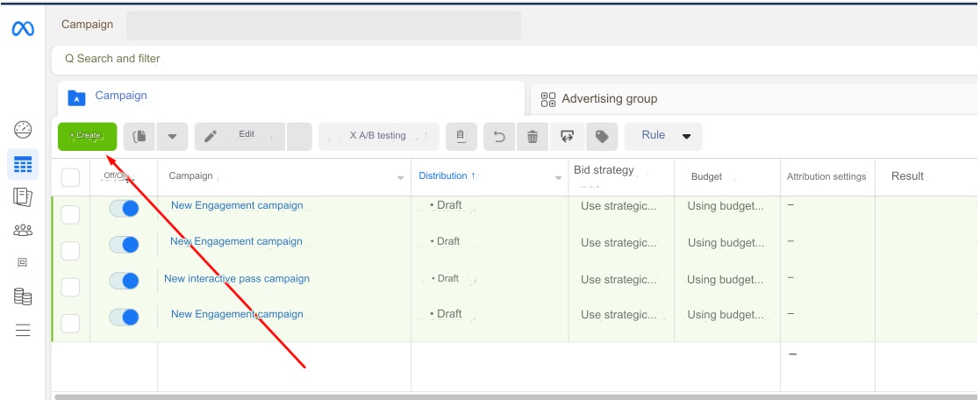Open the hamburger menu in the sidebar
Image resolution: width=980 pixels, height=400 pixels.
click(23, 331)
